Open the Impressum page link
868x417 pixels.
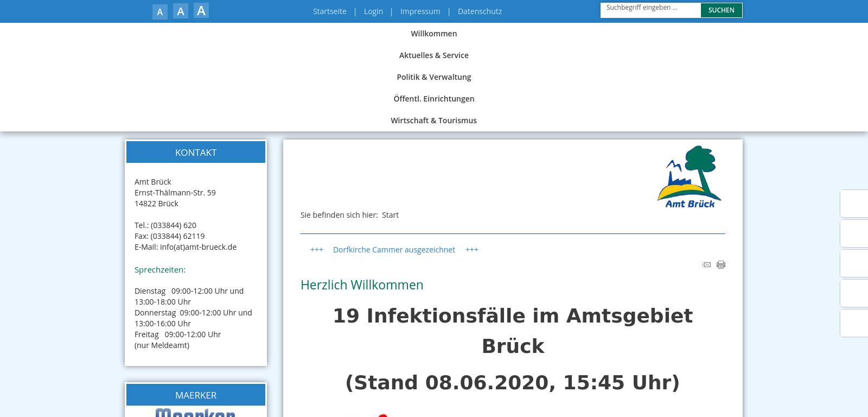tap(420, 11)
